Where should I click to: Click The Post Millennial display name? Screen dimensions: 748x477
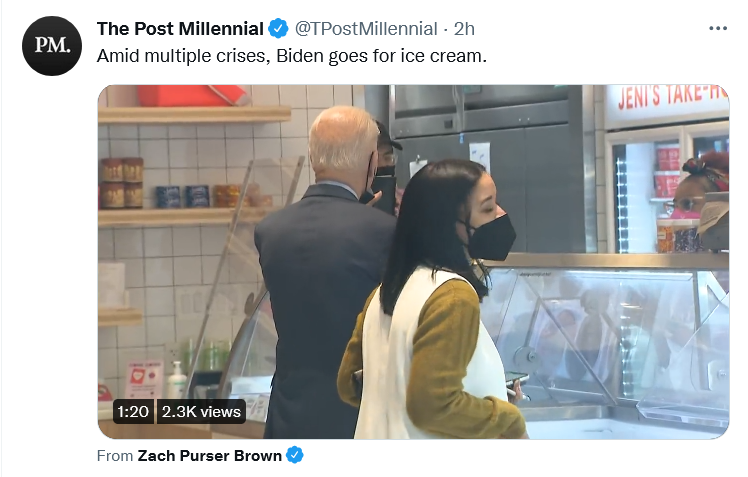pyautogui.click(x=180, y=29)
